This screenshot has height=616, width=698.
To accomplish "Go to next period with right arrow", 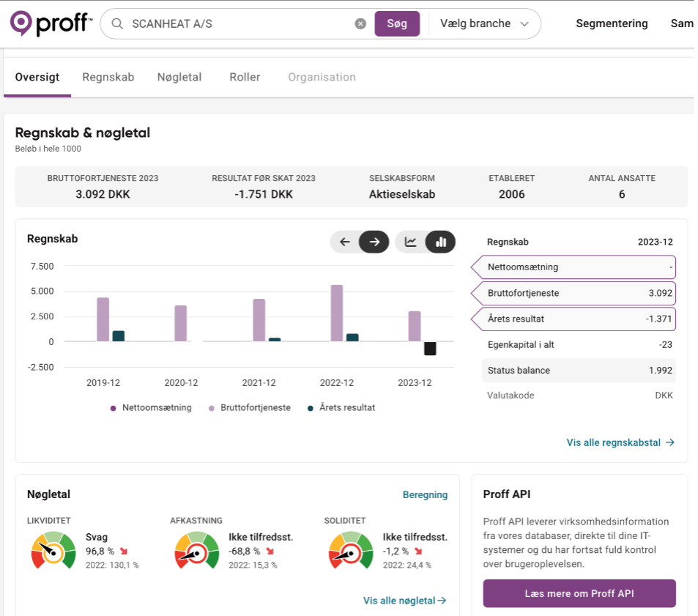I will point(374,242).
